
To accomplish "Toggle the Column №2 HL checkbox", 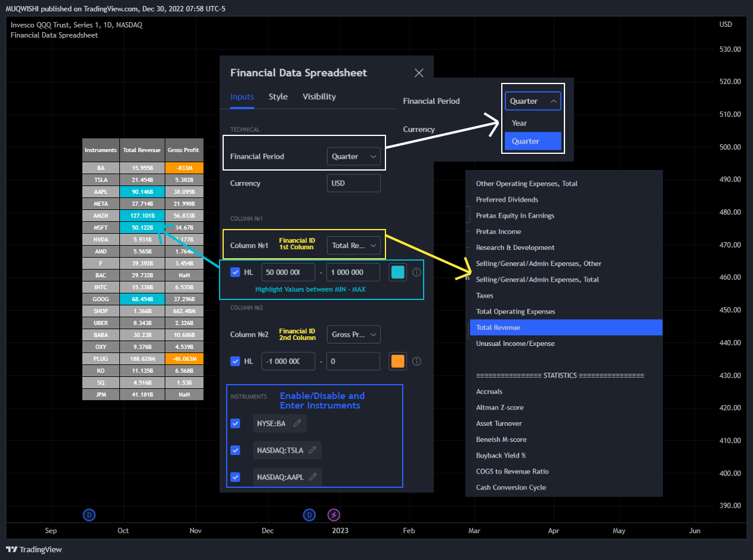I will [x=235, y=361].
